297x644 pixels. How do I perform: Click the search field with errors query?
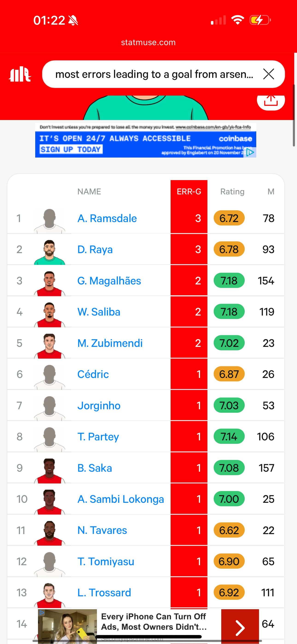tap(154, 74)
